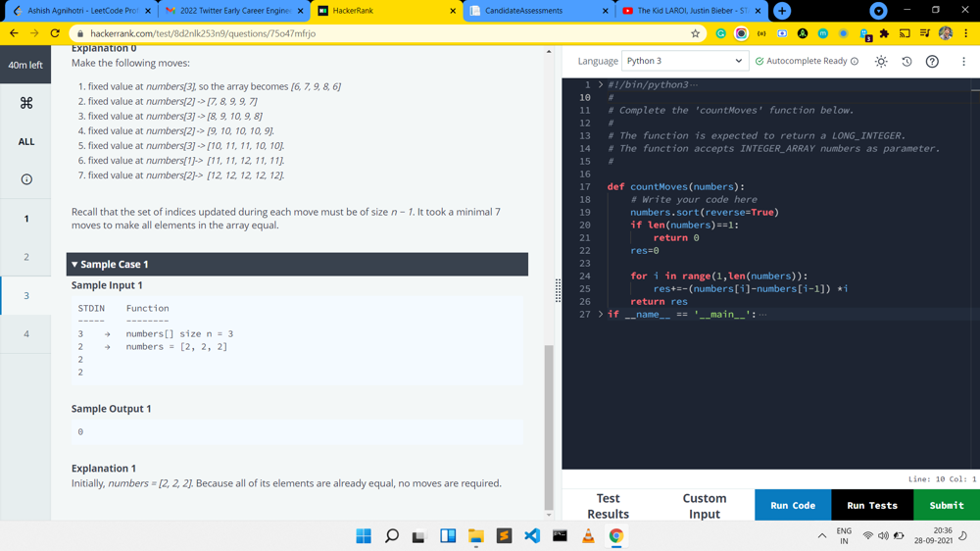Toggle the editor light/dark theme icon
The image size is (980, 551).
(881, 61)
